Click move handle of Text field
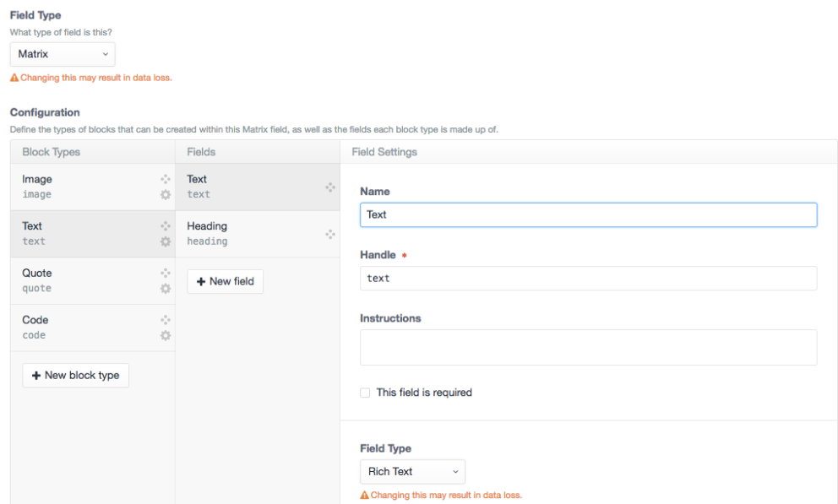This screenshot has width=838, height=504. [330, 187]
